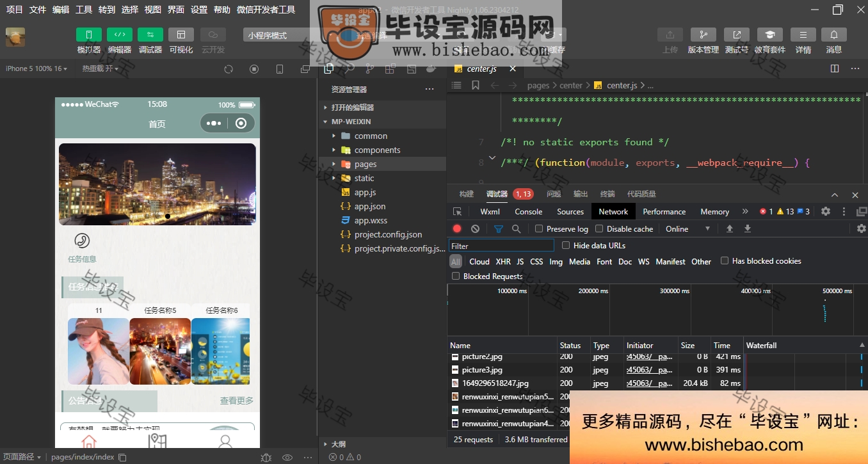Toggle the network filter funnel icon
The width and height of the screenshot is (868, 464).
(499, 228)
